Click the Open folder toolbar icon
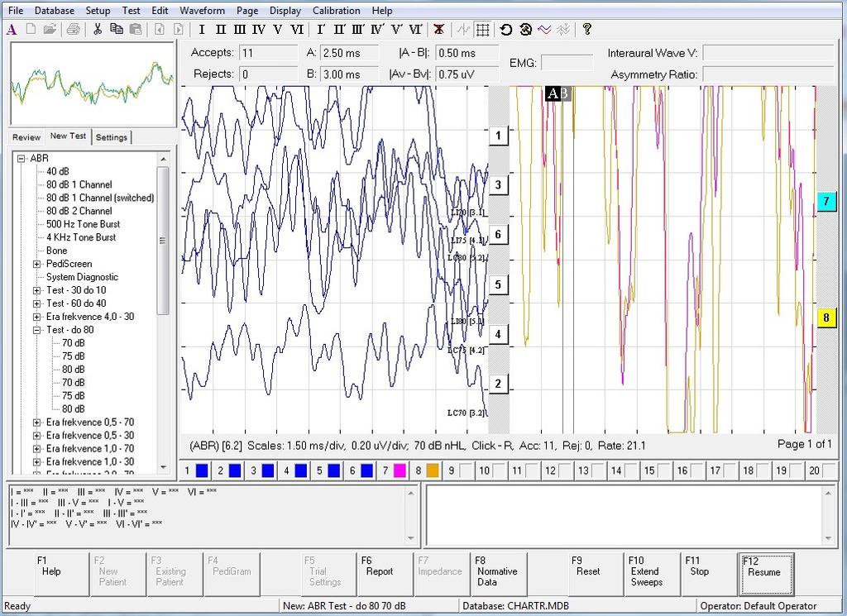This screenshot has width=847, height=616. (50, 29)
